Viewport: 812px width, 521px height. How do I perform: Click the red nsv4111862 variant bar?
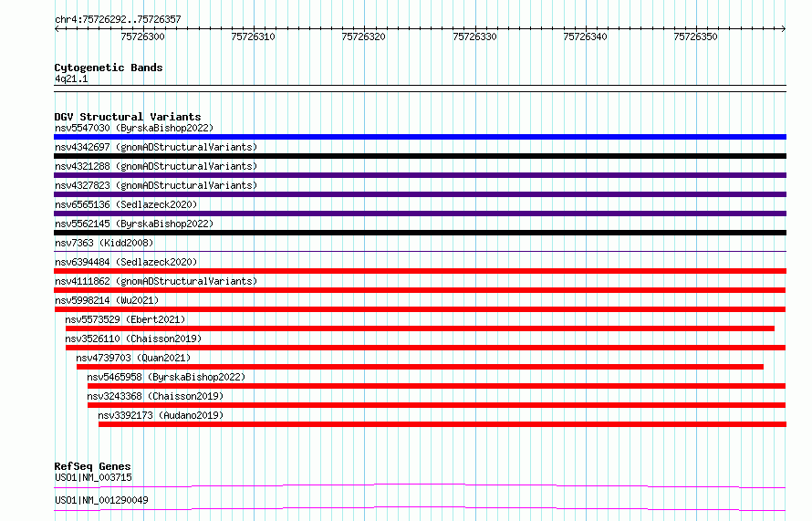point(420,290)
